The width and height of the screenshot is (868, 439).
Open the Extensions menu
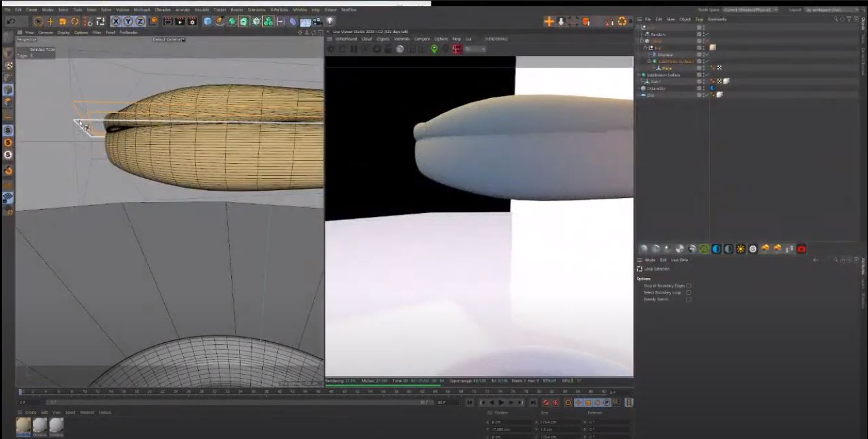click(256, 10)
